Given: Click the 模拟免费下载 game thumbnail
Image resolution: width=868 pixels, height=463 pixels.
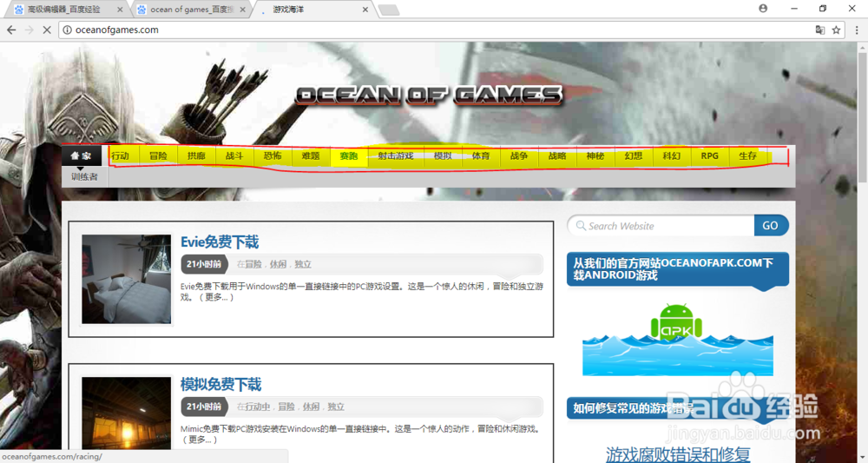Looking at the screenshot, I should 126,413.
